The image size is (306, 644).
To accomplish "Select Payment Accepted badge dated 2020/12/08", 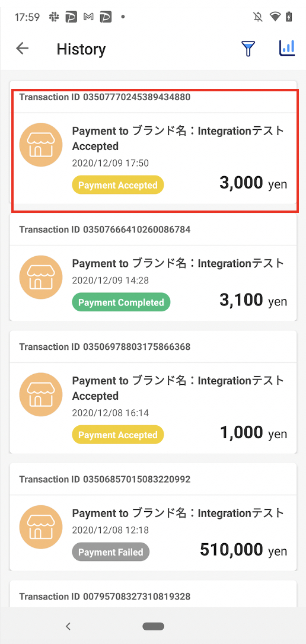I will click(x=118, y=435).
